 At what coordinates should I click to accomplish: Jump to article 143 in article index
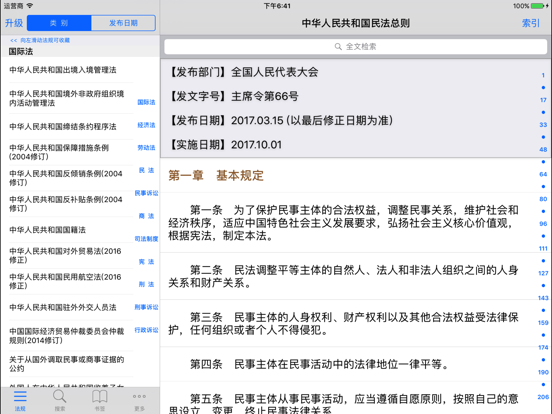tap(543, 298)
